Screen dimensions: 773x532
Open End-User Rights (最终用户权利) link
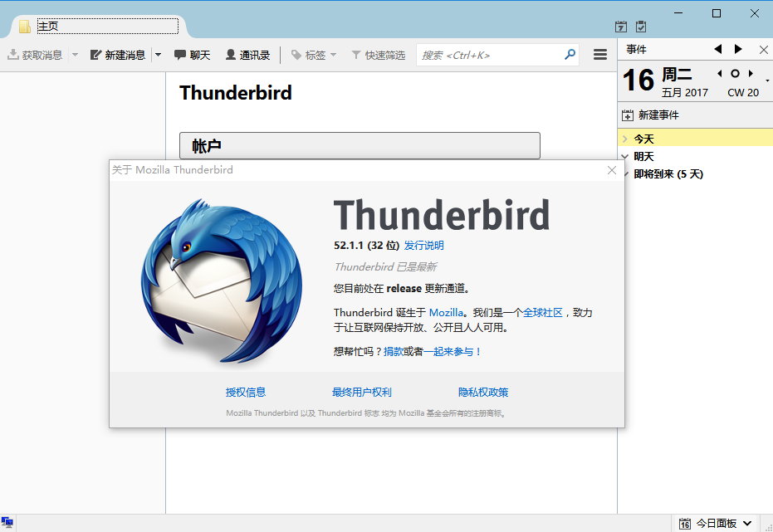362,392
